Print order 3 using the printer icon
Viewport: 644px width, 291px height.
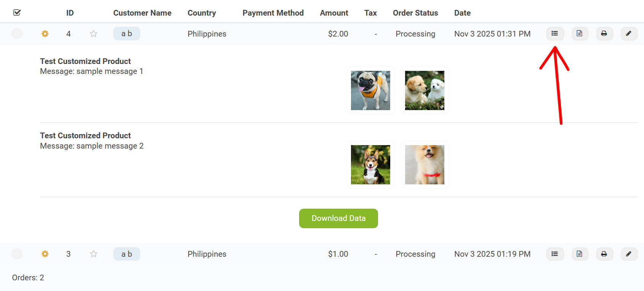(604, 254)
